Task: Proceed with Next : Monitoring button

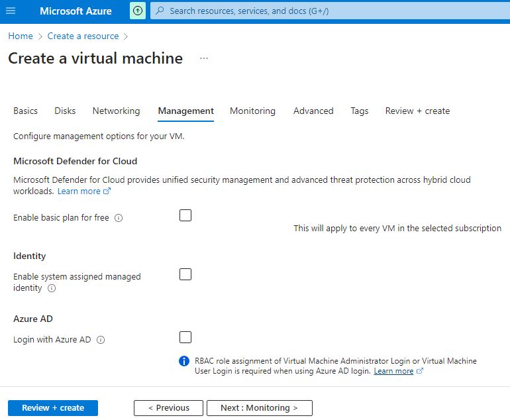Action: click(259, 408)
